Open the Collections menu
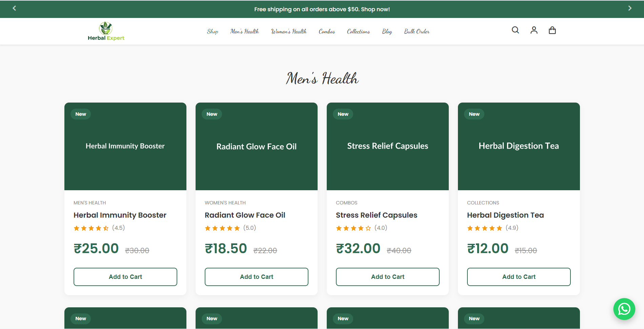Screen dimensions: 644x329 (x=358, y=31)
